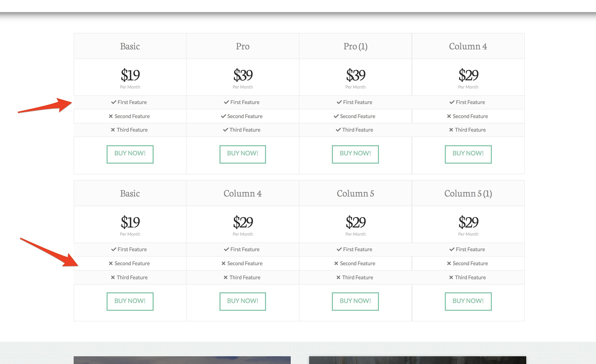Screen dimensions: 596x364
Task: Click the left image thumbnail at page bottom
Action: click(182, 360)
